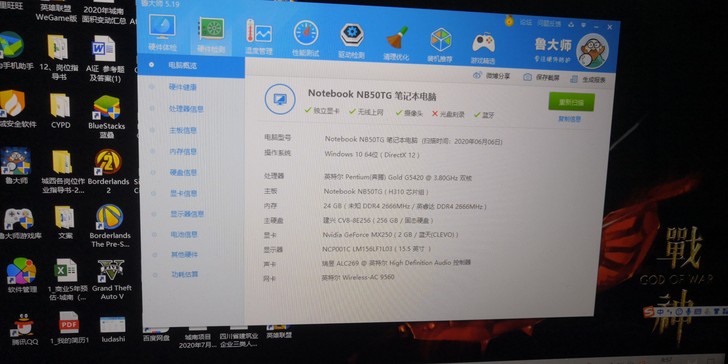Click the 无线上网 check indicator

366,112
